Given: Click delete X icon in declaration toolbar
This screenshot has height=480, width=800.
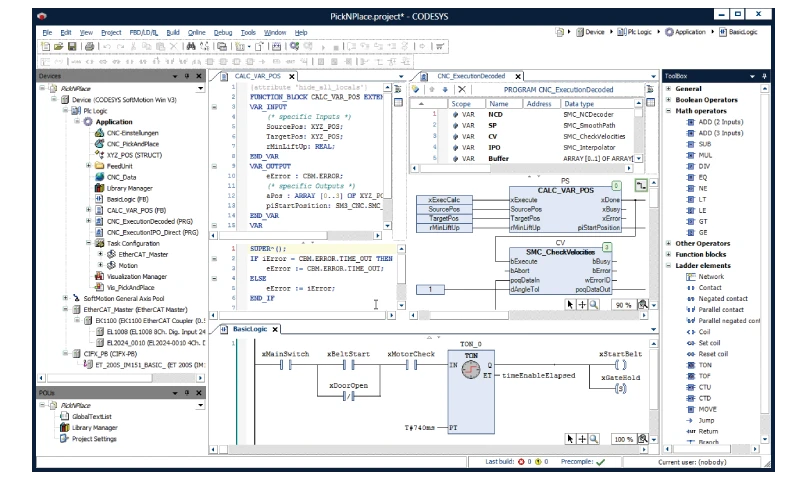Looking at the screenshot, I should (x=462, y=89).
